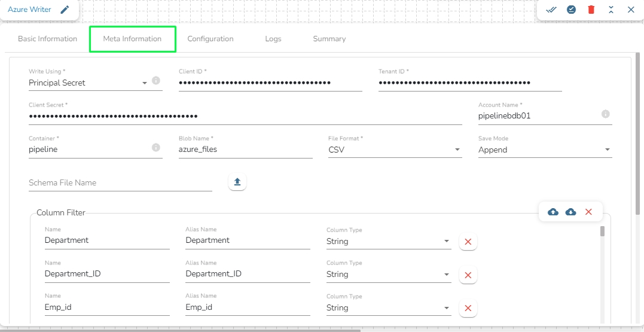Click the cloud download icon in Column Filter
This screenshot has height=332, width=644.
point(571,212)
